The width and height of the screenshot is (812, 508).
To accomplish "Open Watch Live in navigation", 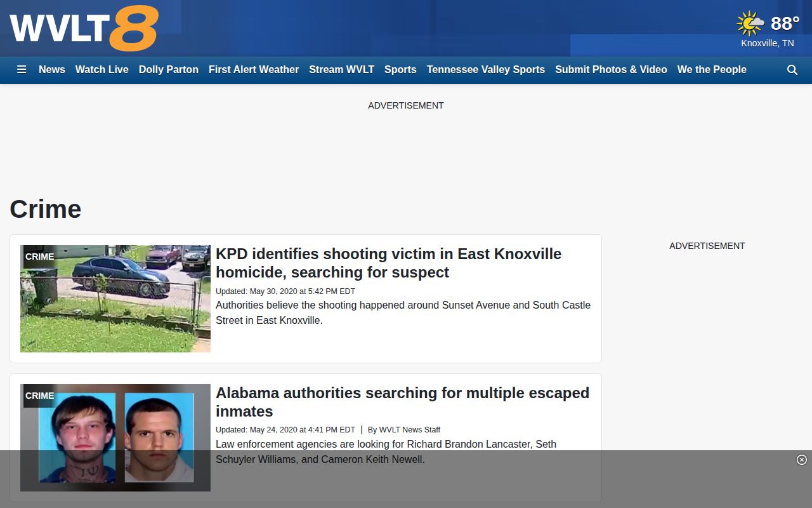I will click(x=102, y=70).
